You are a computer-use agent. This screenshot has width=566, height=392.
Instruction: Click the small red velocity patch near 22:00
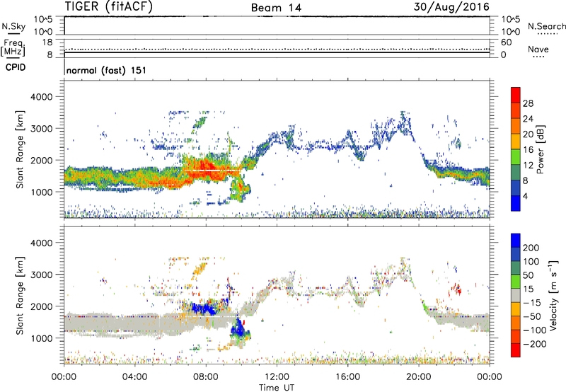pyautogui.click(x=458, y=289)
